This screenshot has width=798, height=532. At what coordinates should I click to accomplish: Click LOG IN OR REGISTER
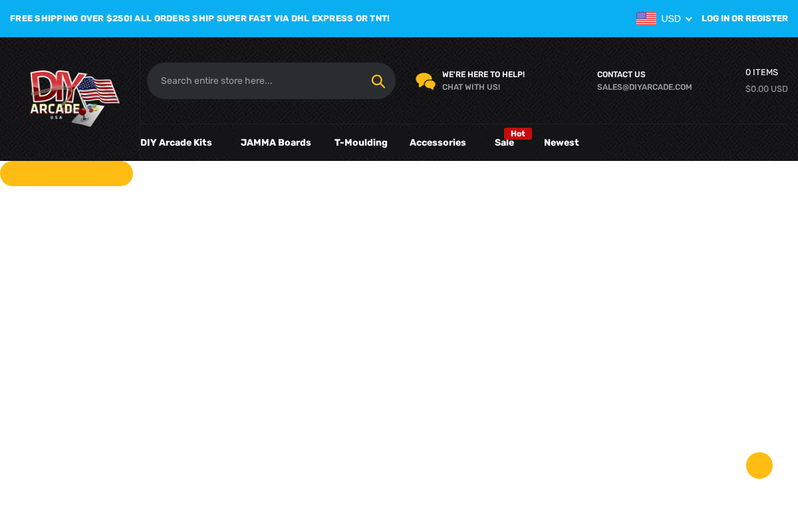744,18
